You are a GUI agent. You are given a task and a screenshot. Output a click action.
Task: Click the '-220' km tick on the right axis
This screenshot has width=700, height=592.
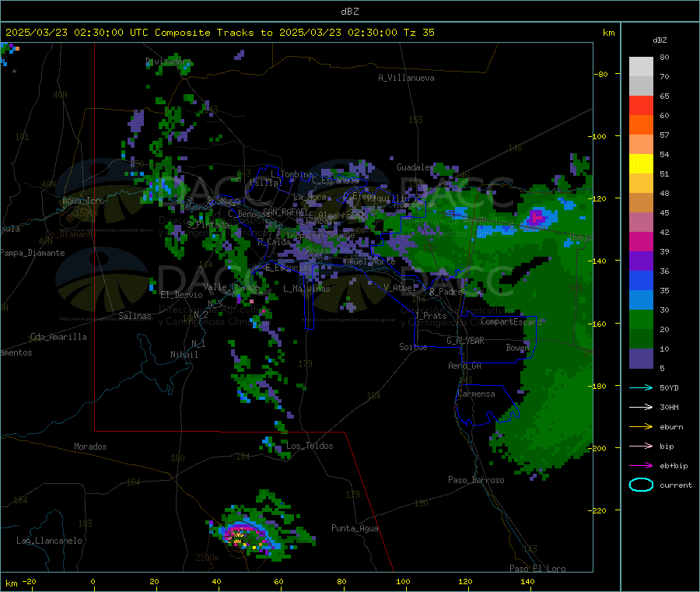pos(599,510)
